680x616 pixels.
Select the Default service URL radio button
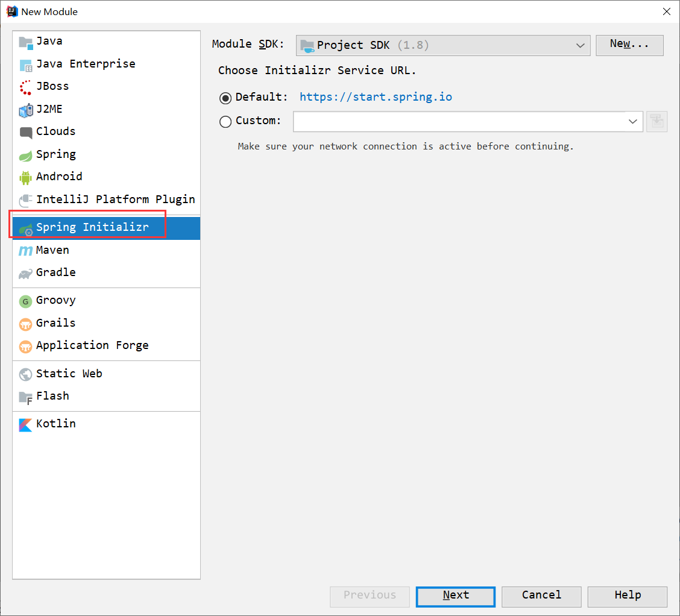tap(225, 98)
